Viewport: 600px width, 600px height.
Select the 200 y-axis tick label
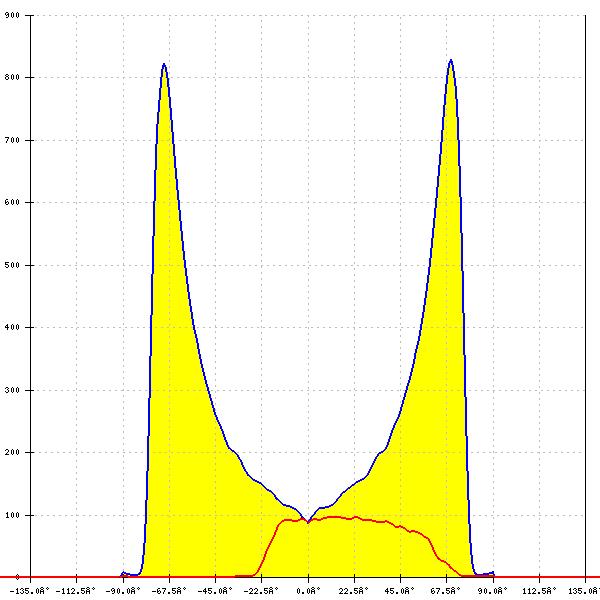click(12, 452)
